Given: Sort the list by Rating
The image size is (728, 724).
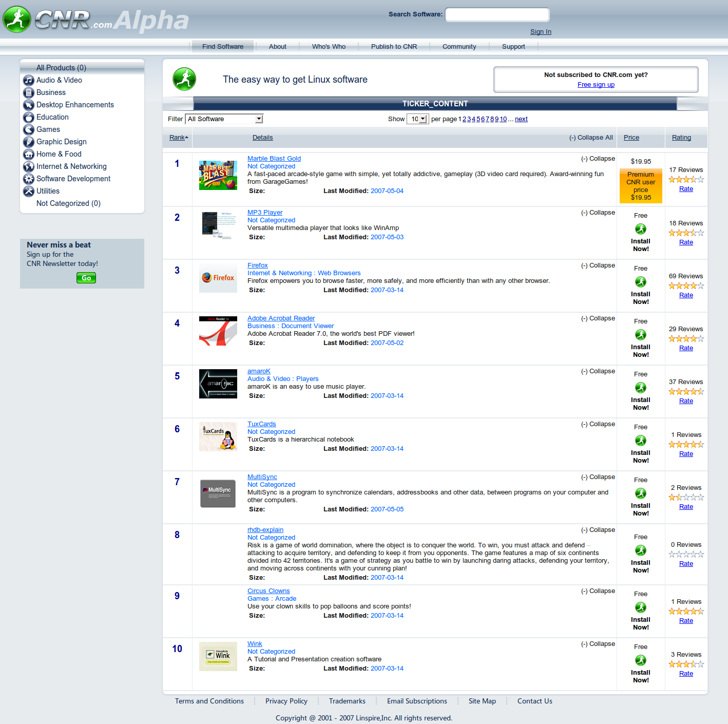Looking at the screenshot, I should tap(681, 138).
